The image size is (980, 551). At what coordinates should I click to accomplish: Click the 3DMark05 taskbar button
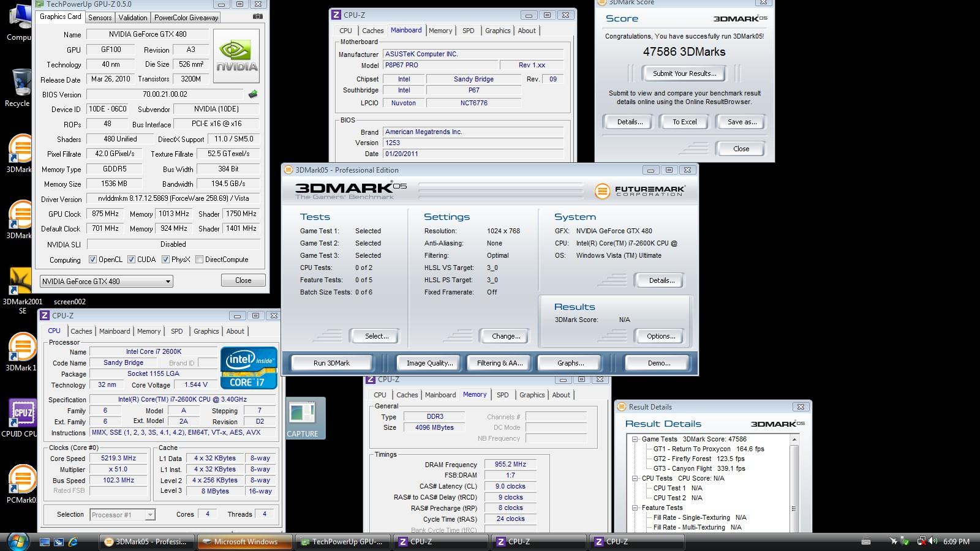(147, 542)
